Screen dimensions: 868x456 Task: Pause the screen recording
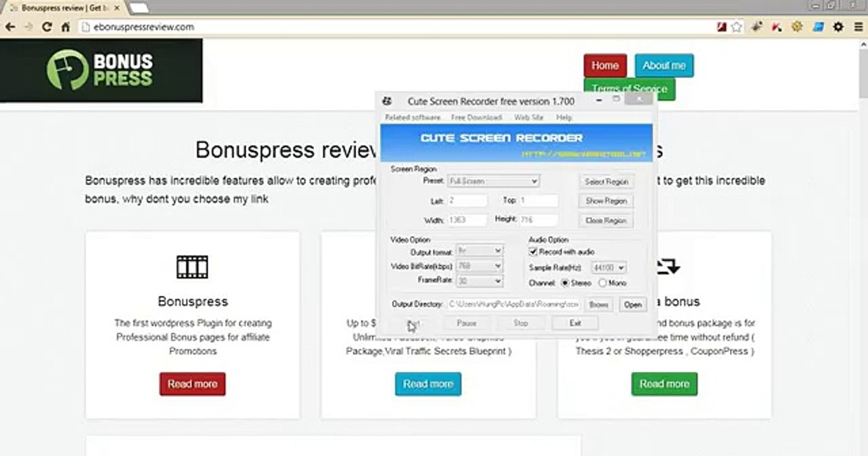coord(467,323)
